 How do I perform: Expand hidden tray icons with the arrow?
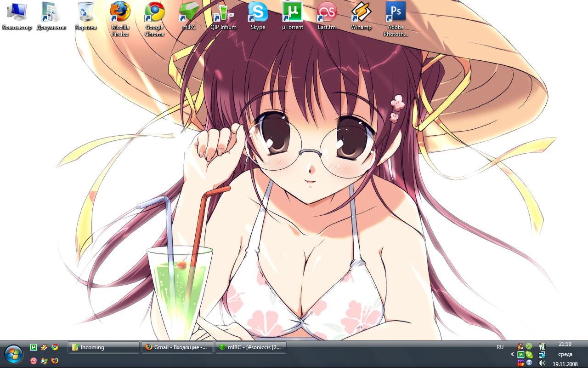point(512,355)
